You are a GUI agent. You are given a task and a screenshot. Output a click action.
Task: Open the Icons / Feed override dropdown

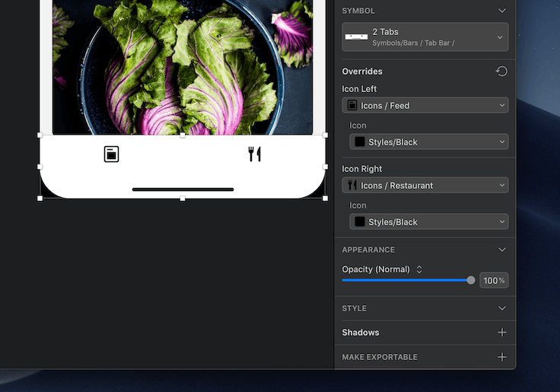coord(425,105)
